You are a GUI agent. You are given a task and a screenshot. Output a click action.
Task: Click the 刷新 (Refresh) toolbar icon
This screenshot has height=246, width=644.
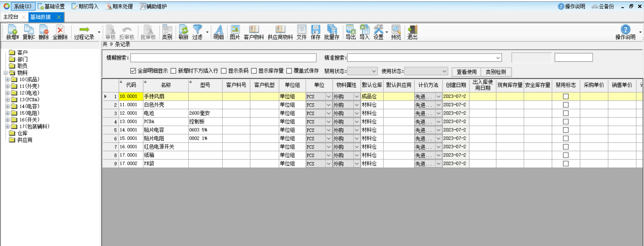pos(183,32)
